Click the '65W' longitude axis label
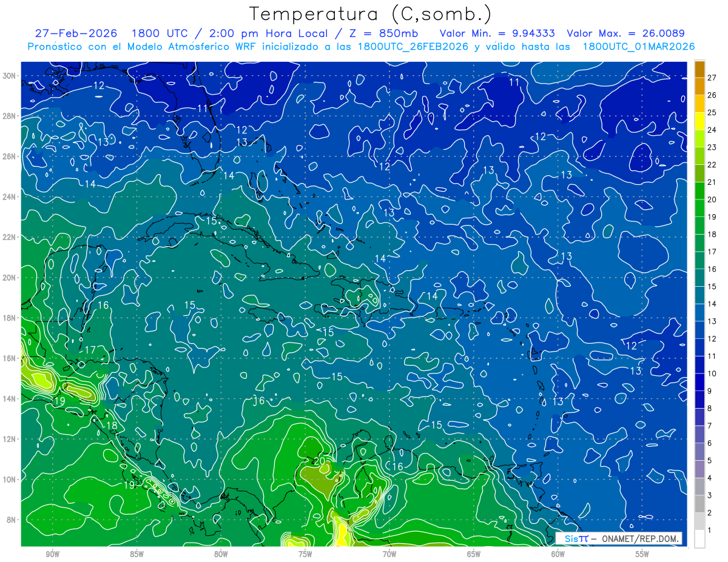Screen dimensions: 728x562 click(474, 554)
